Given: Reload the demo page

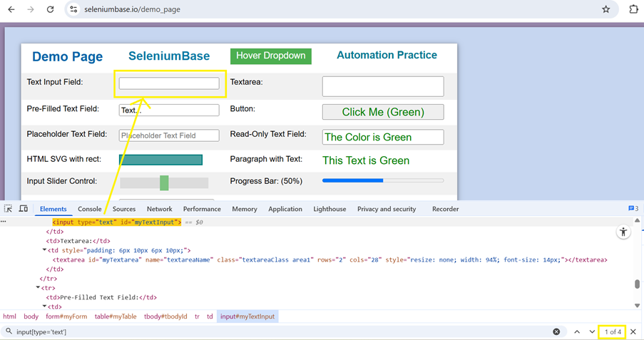Looking at the screenshot, I should tap(50, 9).
